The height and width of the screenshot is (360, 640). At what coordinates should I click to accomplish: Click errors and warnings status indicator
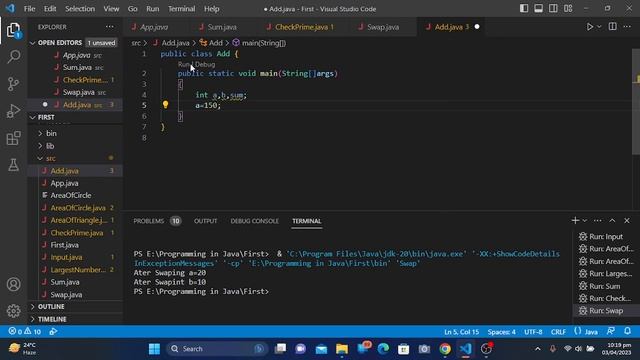point(25,331)
